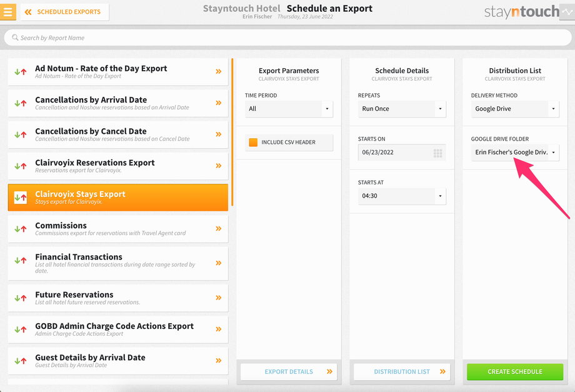Click Export Parameters panel heading
Image resolution: width=575 pixels, height=392 pixels.
[289, 71]
